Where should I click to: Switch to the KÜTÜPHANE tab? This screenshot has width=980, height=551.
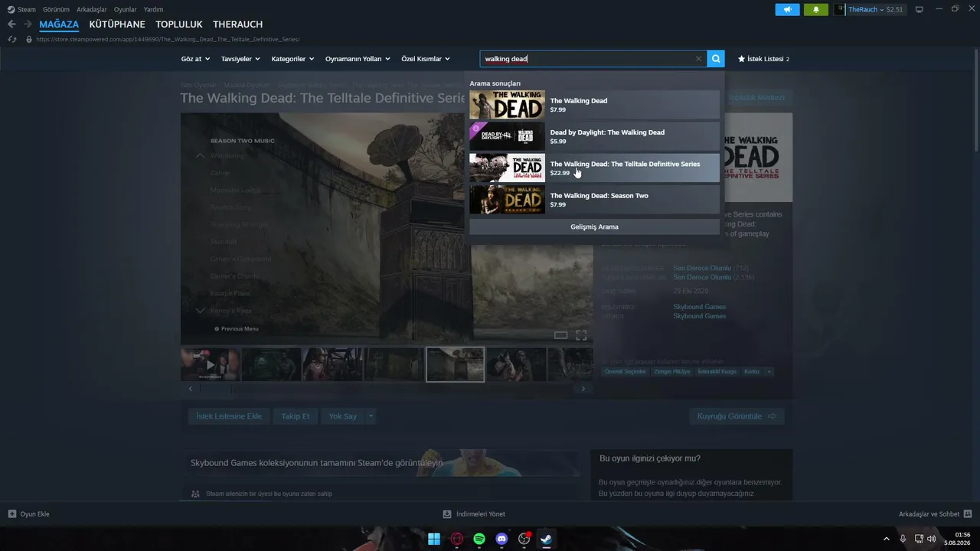tap(117, 24)
